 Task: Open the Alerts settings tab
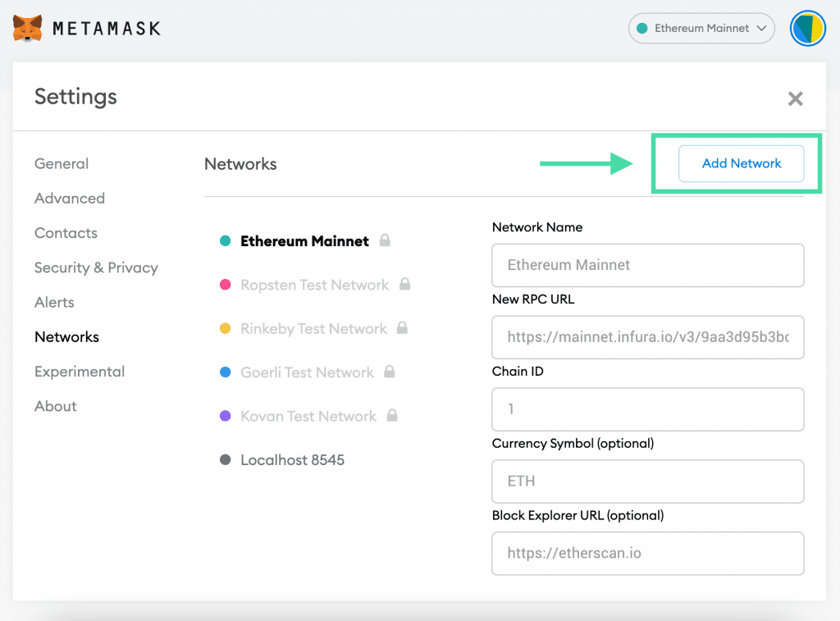pos(54,302)
